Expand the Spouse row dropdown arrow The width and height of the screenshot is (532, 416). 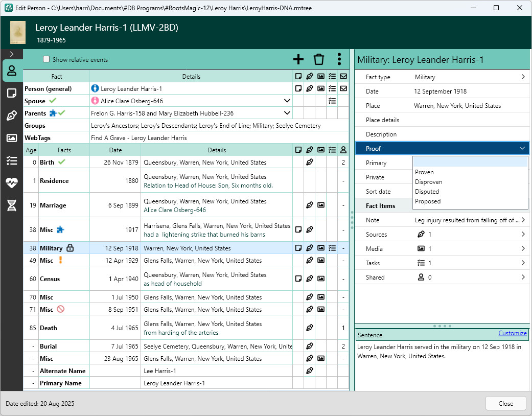click(x=287, y=101)
